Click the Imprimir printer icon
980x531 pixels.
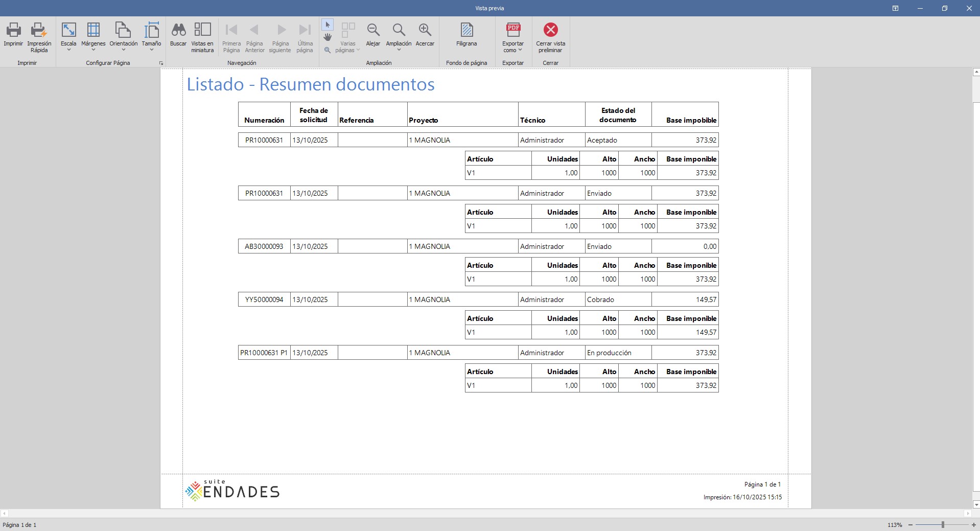13,31
